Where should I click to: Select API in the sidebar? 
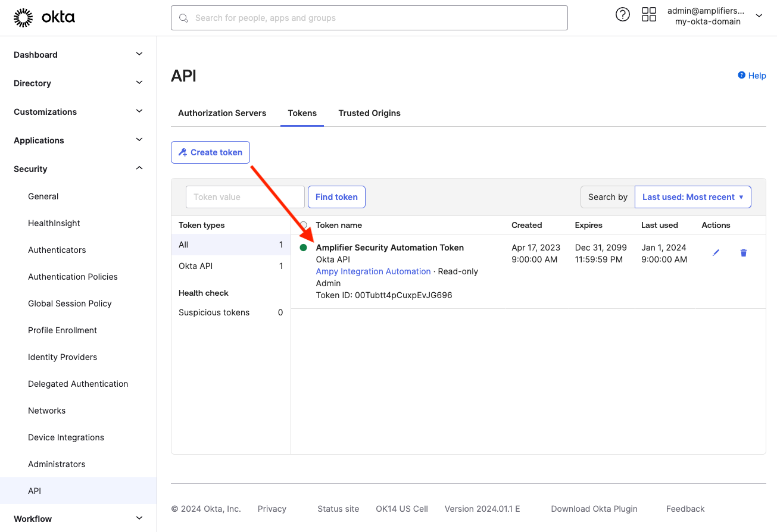(78, 491)
